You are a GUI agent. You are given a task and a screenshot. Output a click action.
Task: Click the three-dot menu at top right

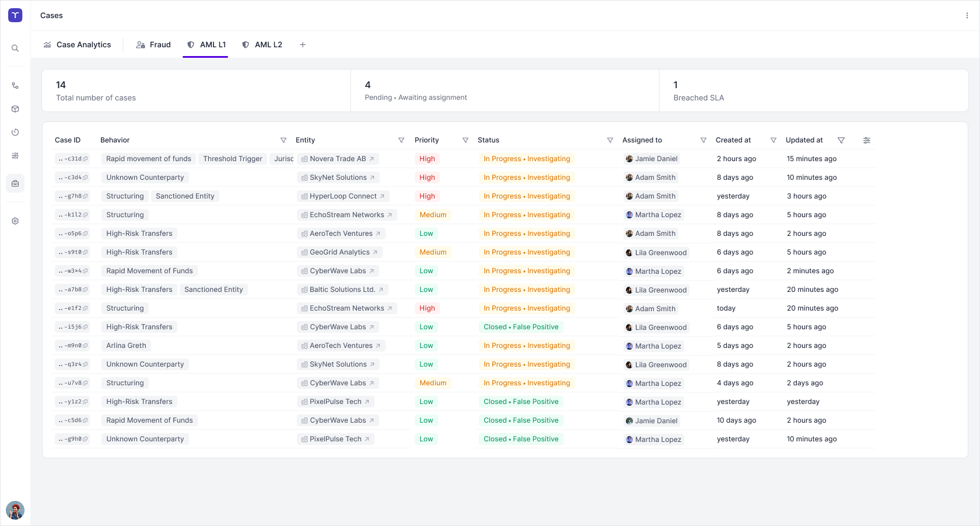(967, 16)
